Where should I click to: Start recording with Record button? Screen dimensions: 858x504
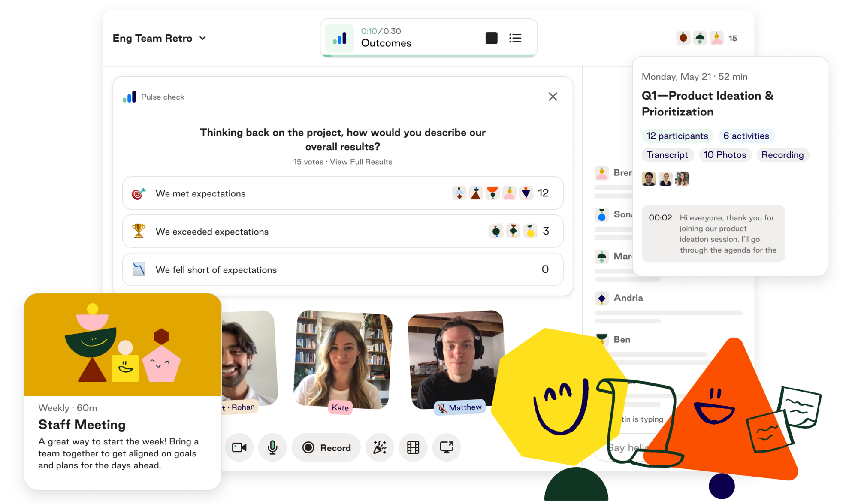tap(326, 448)
